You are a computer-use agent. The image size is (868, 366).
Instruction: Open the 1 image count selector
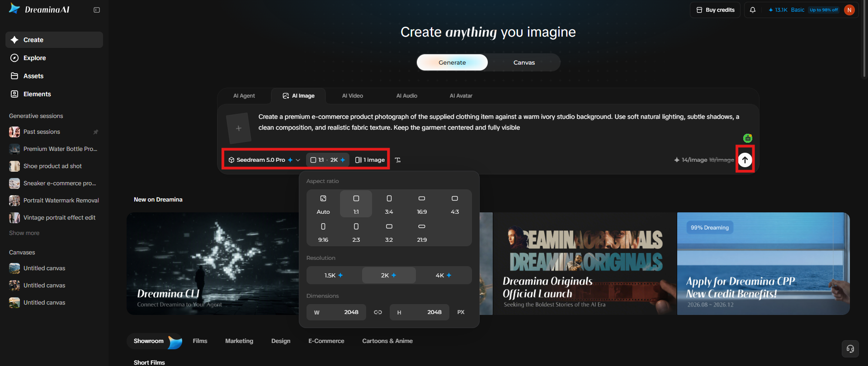[x=370, y=160]
